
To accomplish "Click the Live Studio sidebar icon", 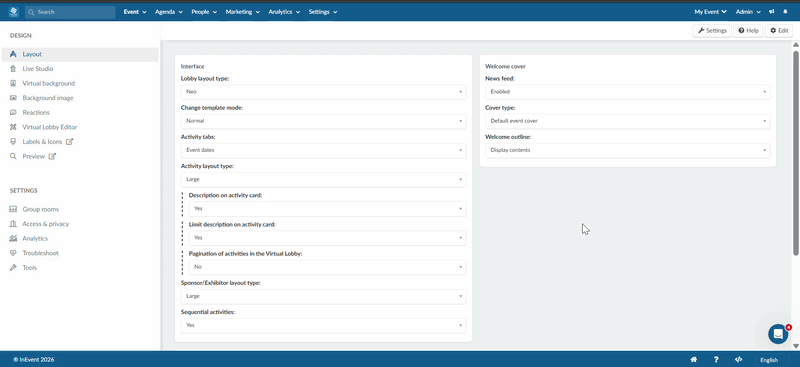I will point(13,68).
